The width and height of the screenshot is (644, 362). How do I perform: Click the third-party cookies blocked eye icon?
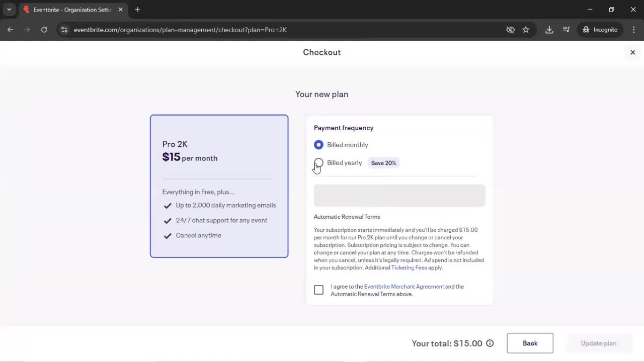(x=511, y=30)
